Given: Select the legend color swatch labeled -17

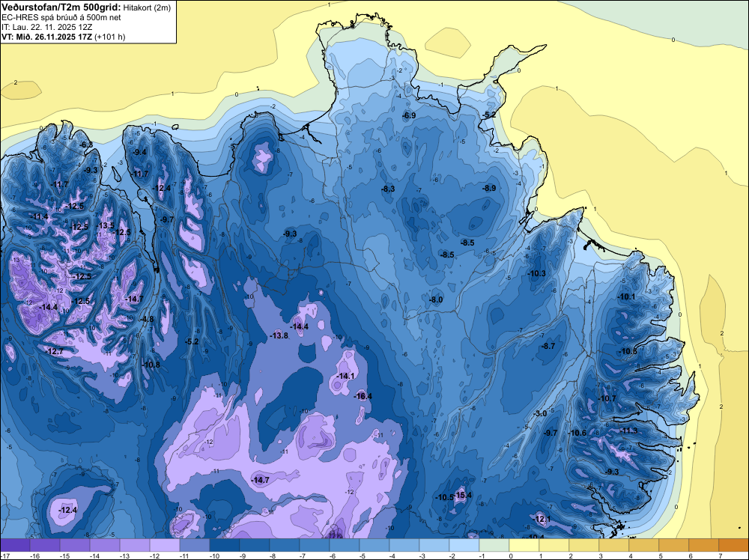Looking at the screenshot, I should [x=15, y=545].
